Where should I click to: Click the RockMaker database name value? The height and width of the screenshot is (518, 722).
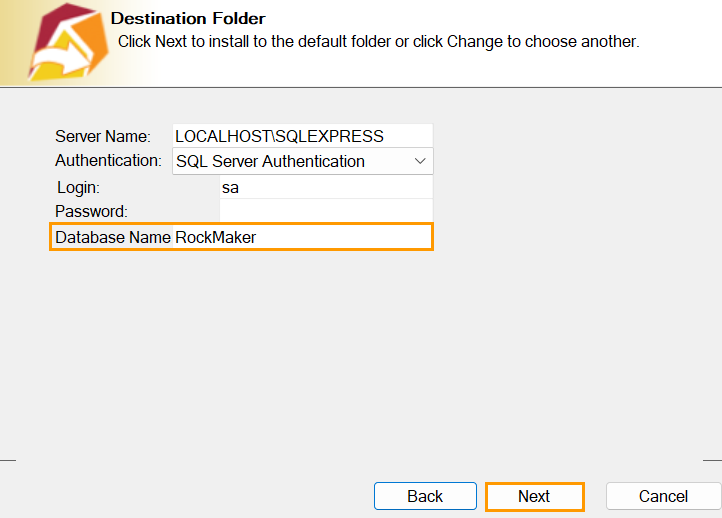(x=223, y=237)
